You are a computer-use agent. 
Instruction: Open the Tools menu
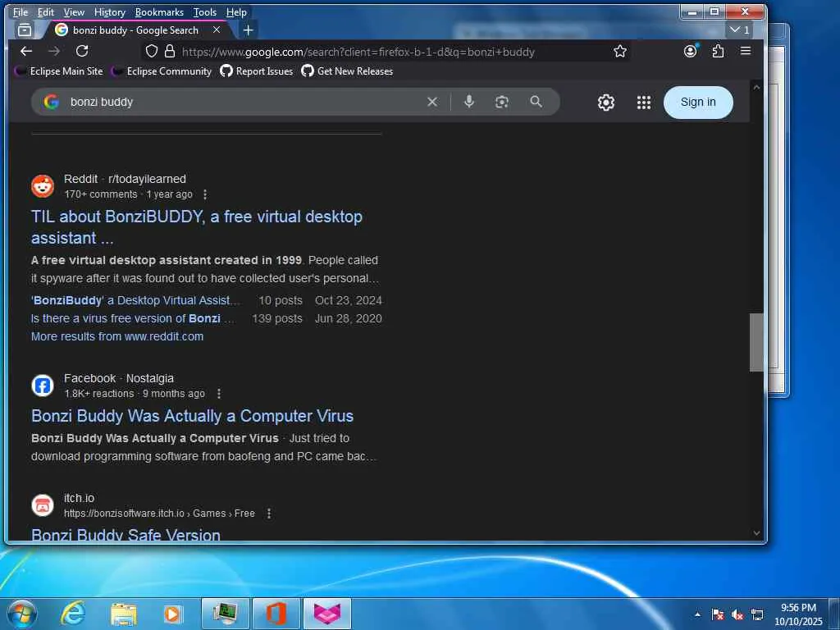204,11
